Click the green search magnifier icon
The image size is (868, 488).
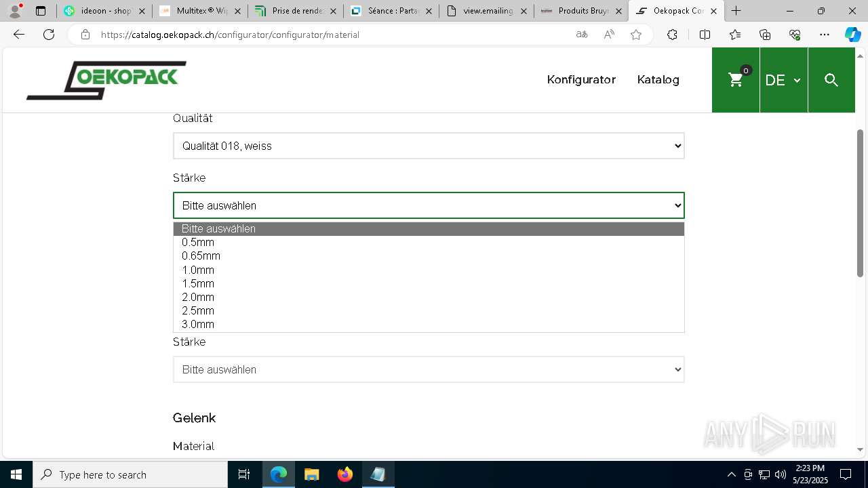831,80
